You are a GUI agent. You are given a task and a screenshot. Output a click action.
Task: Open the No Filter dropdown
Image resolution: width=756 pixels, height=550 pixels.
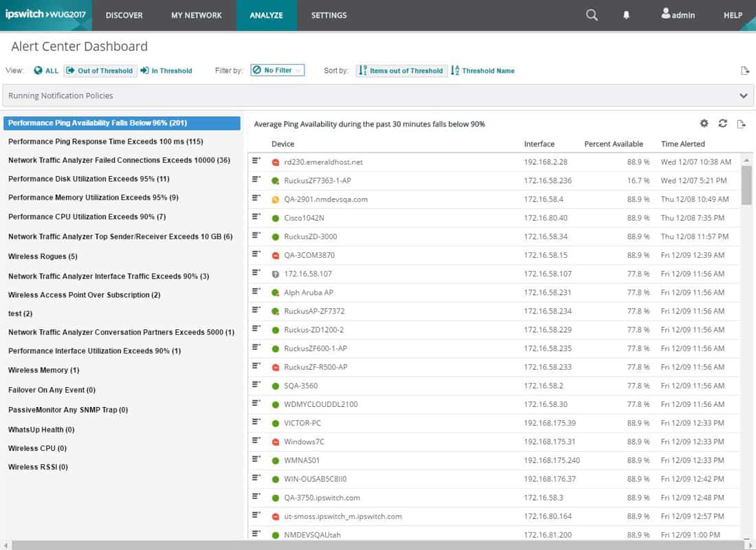pyautogui.click(x=277, y=70)
